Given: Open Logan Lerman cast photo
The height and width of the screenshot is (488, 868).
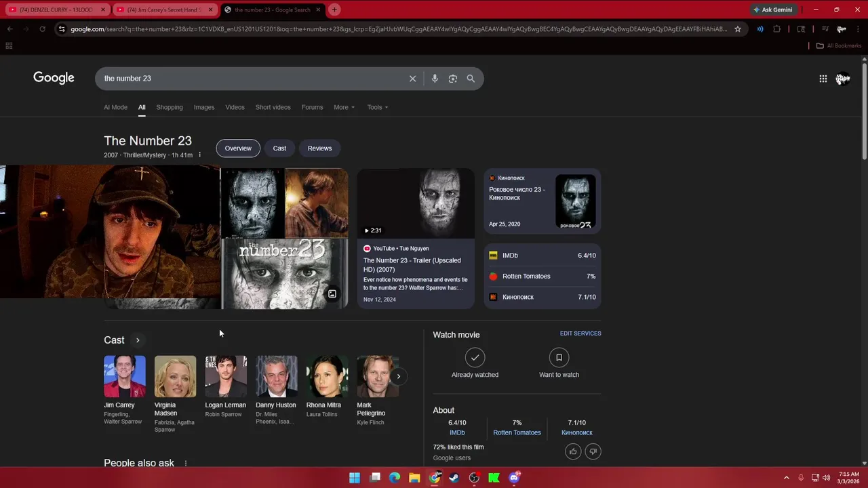Looking at the screenshot, I should tap(226, 376).
